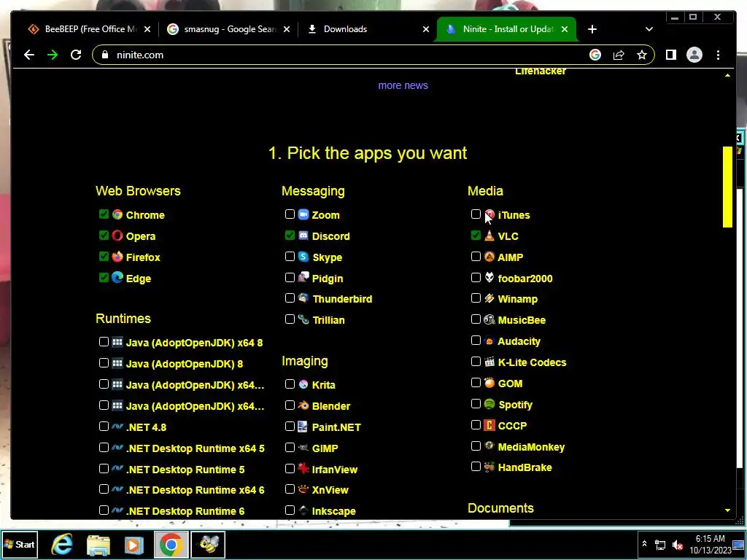Click the Chrome app icon in Web Browsers

coord(117,215)
